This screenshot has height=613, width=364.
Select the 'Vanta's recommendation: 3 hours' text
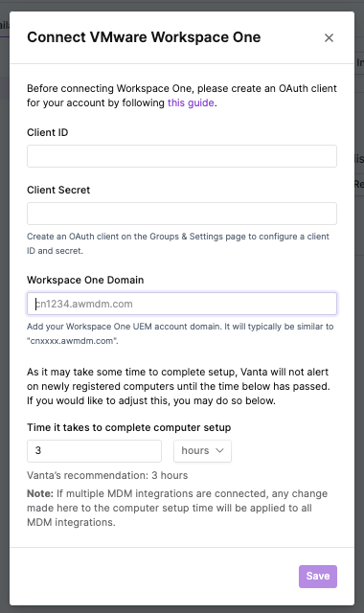coord(107,475)
